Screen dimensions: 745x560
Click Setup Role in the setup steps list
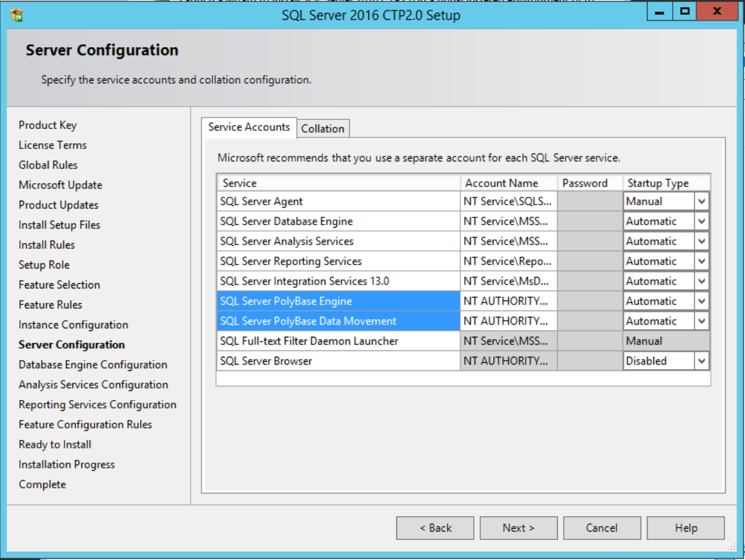click(x=44, y=265)
